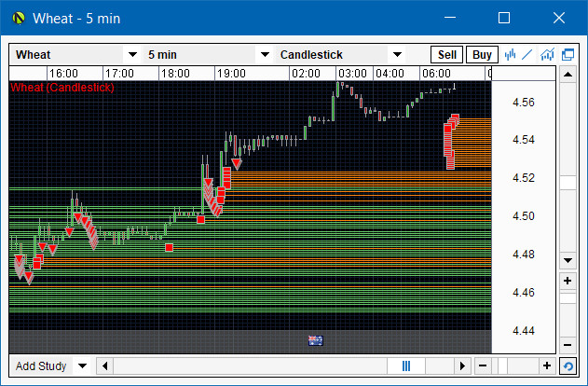Open the Candlestick chart type dropdown

click(397, 55)
